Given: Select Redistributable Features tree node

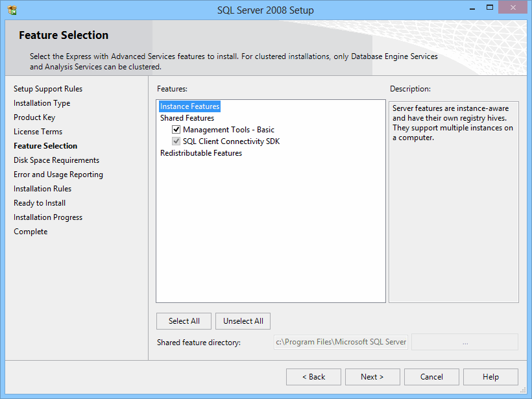Looking at the screenshot, I should (x=201, y=153).
